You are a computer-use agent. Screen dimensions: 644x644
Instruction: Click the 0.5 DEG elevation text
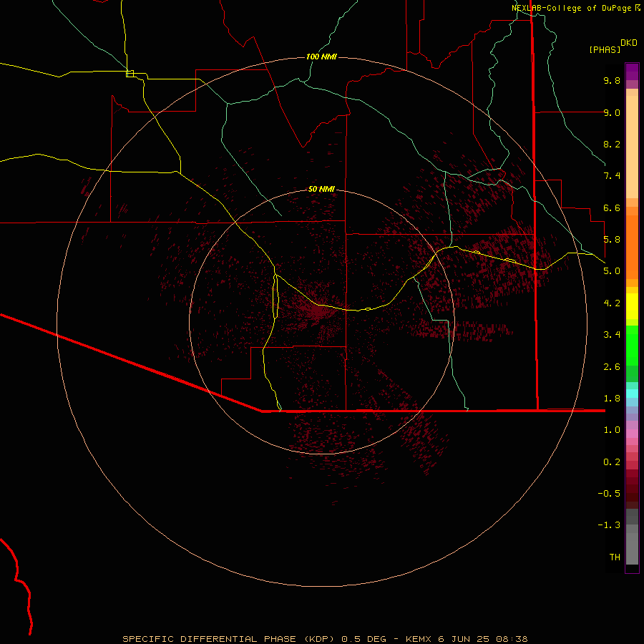(x=364, y=639)
